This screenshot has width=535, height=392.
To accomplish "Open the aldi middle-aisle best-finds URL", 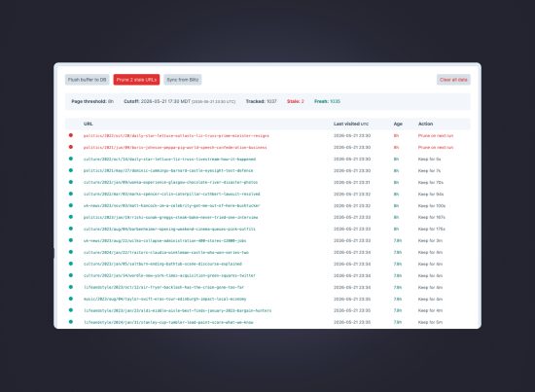I will (177, 310).
